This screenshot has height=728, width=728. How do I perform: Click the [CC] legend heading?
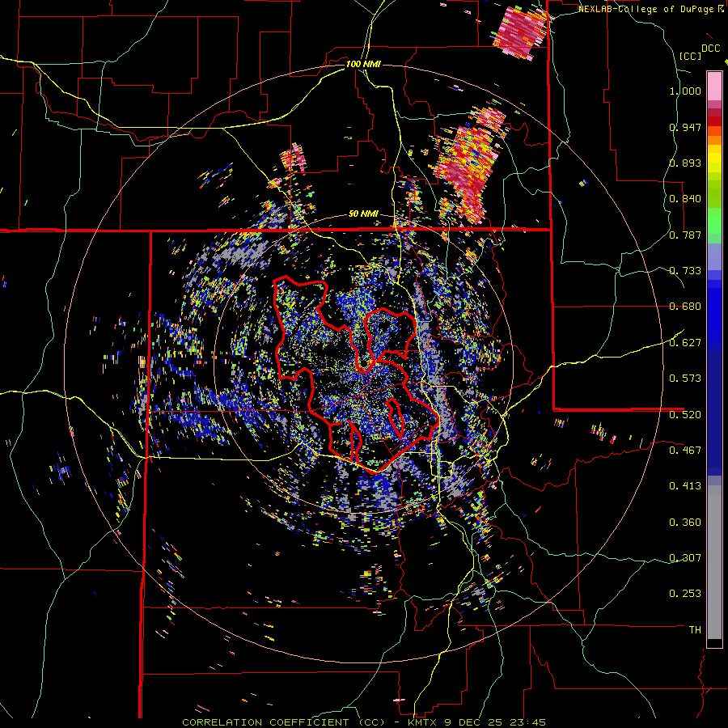pos(690,56)
